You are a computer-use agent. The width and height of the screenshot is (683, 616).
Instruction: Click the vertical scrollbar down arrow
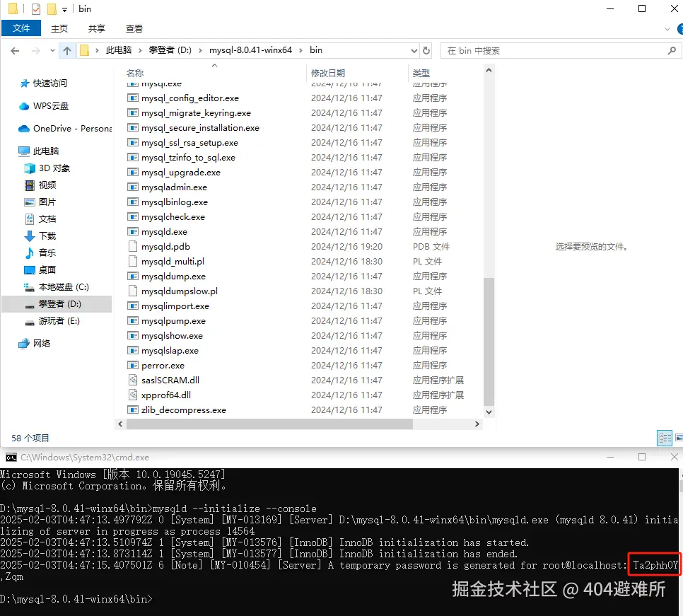tap(489, 412)
